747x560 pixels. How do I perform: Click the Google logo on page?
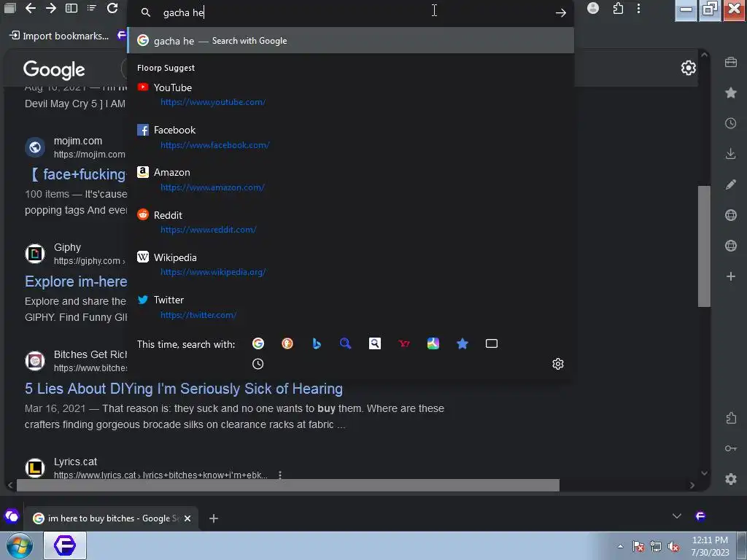pyautogui.click(x=54, y=69)
